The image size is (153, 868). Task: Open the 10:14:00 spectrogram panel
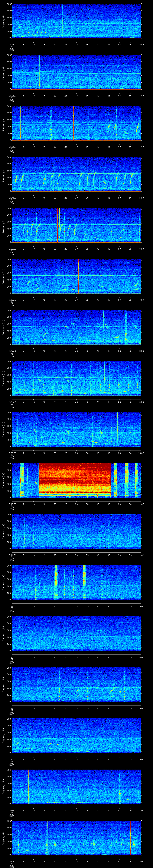pyautogui.click(x=76, y=685)
